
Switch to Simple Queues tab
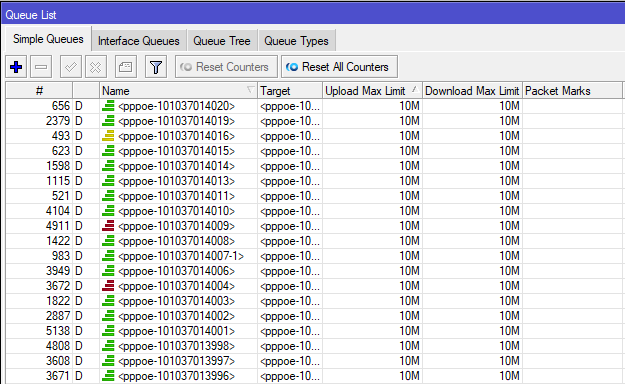(x=48, y=39)
